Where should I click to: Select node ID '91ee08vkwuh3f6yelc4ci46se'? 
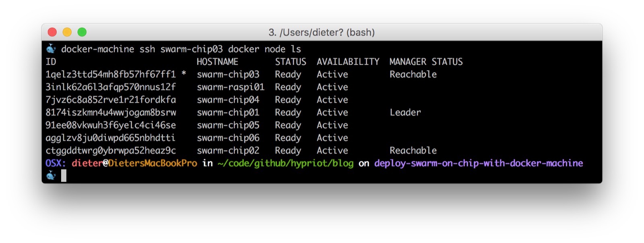(111, 125)
